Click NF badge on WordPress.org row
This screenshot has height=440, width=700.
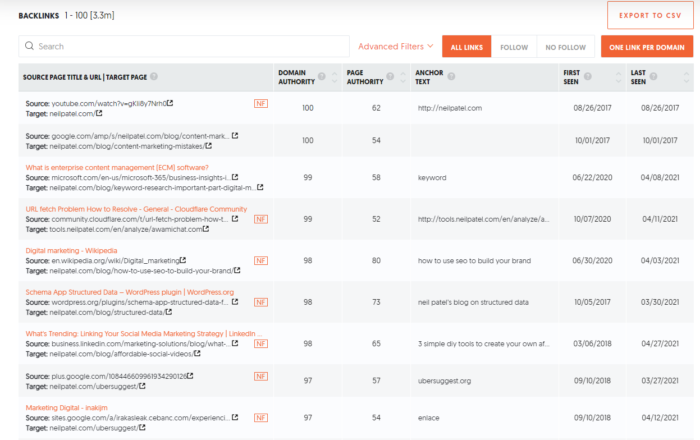(x=261, y=302)
